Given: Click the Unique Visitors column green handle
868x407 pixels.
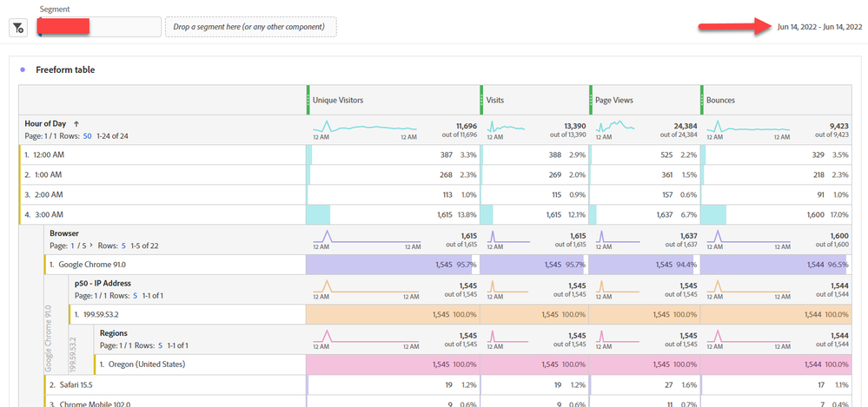Looking at the screenshot, I should (308, 100).
